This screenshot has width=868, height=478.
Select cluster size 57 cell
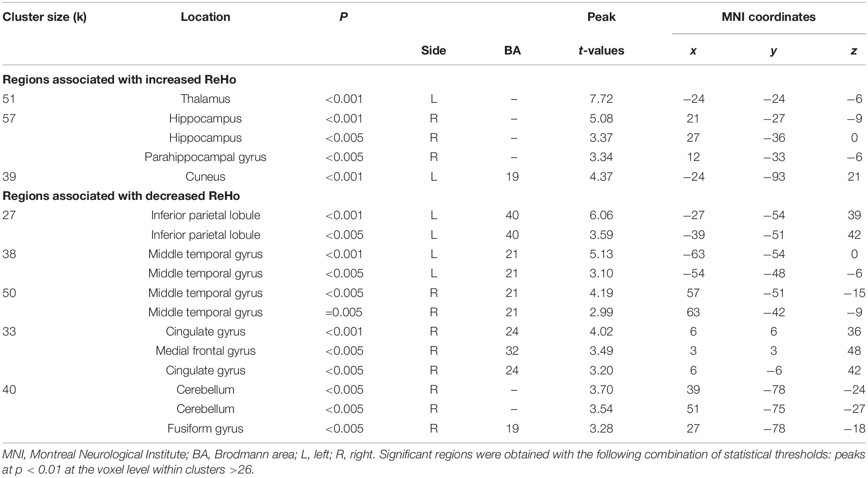coord(9,118)
